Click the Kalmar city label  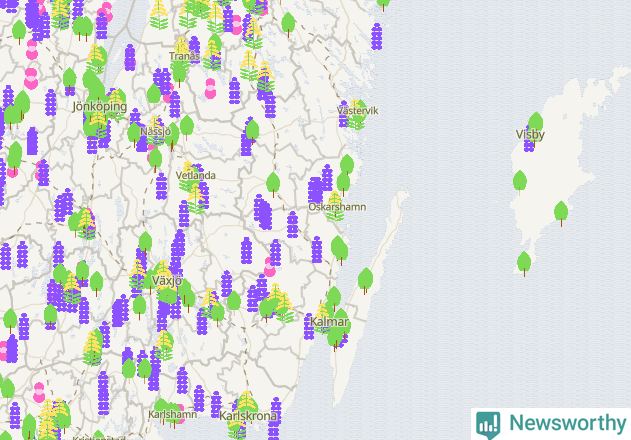coord(329,322)
